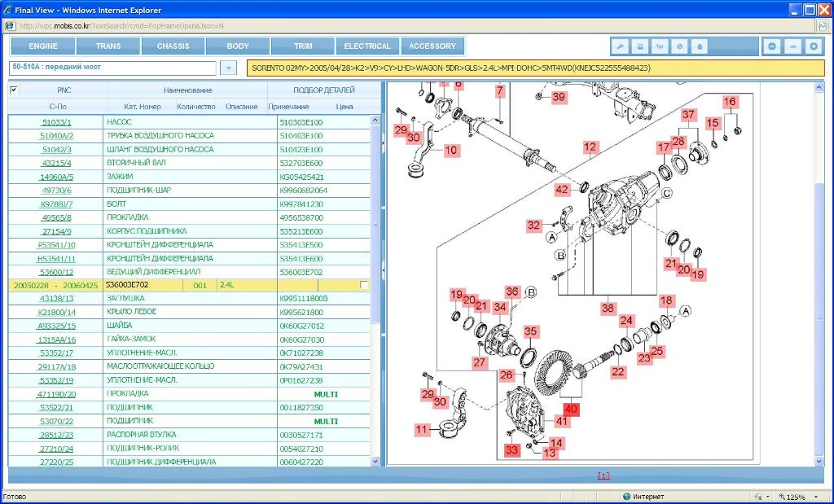Click page link [1] below diagram

coord(604,476)
